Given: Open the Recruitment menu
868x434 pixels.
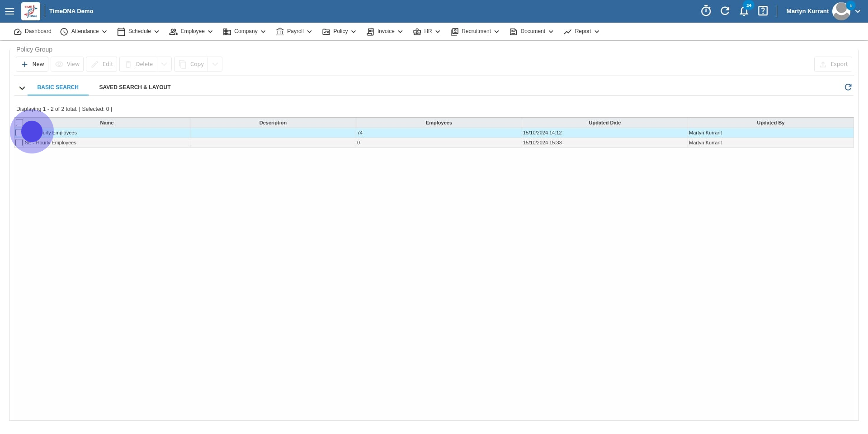Looking at the screenshot, I should pos(475,32).
